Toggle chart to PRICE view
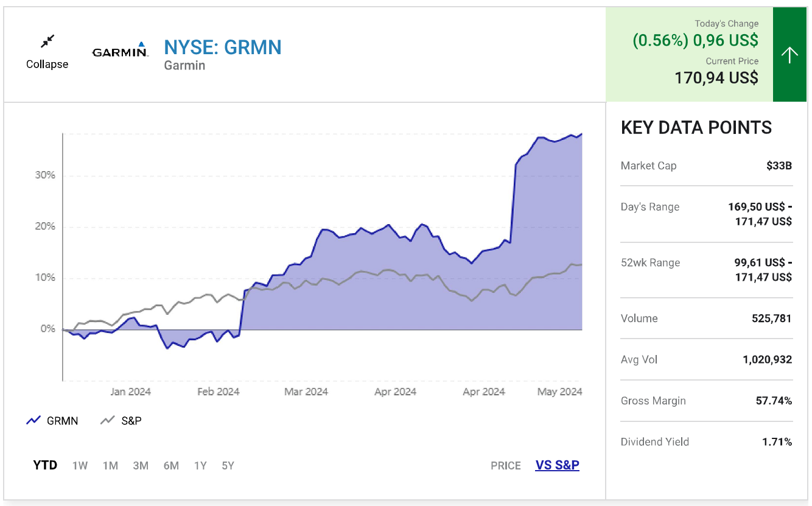Viewport: 812px width, 506px height. click(x=506, y=466)
